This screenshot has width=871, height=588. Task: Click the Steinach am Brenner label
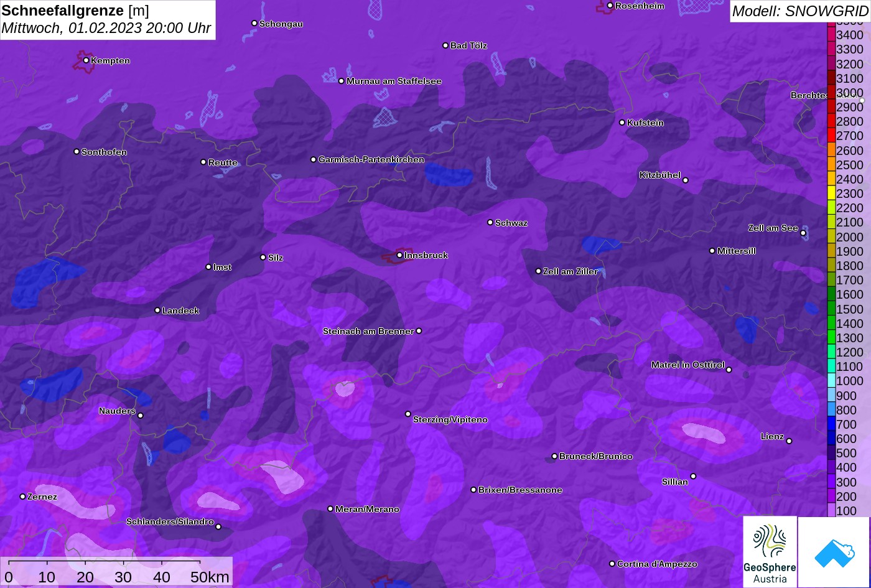[x=368, y=332]
